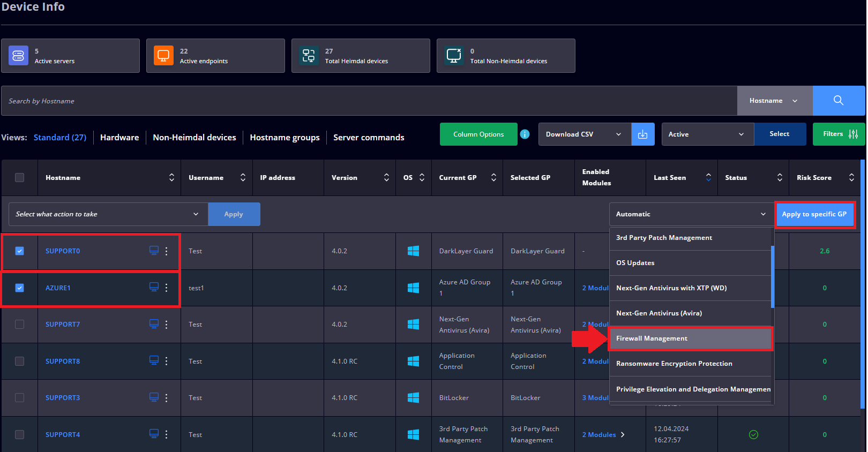The image size is (868, 452).
Task: Click the monitor icon next to SUPPORT7
Action: (154, 324)
